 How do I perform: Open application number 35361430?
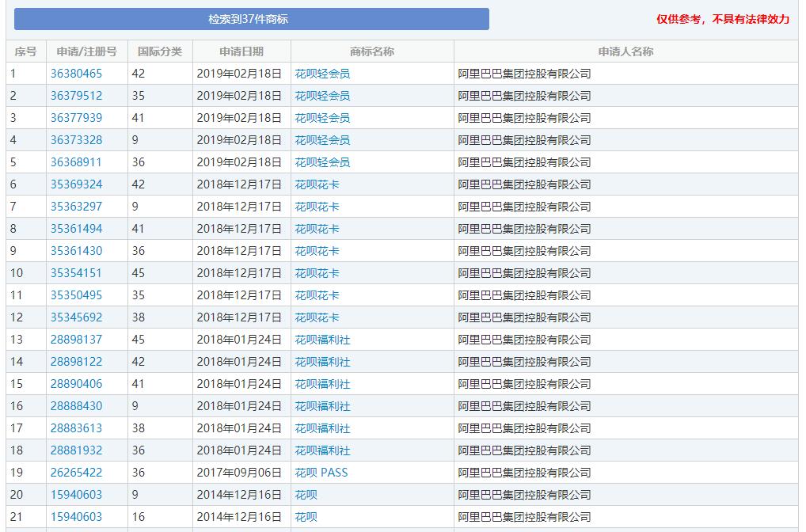[76, 251]
